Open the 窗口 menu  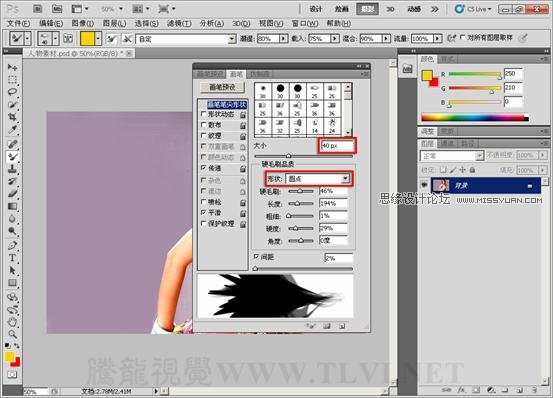(x=305, y=24)
